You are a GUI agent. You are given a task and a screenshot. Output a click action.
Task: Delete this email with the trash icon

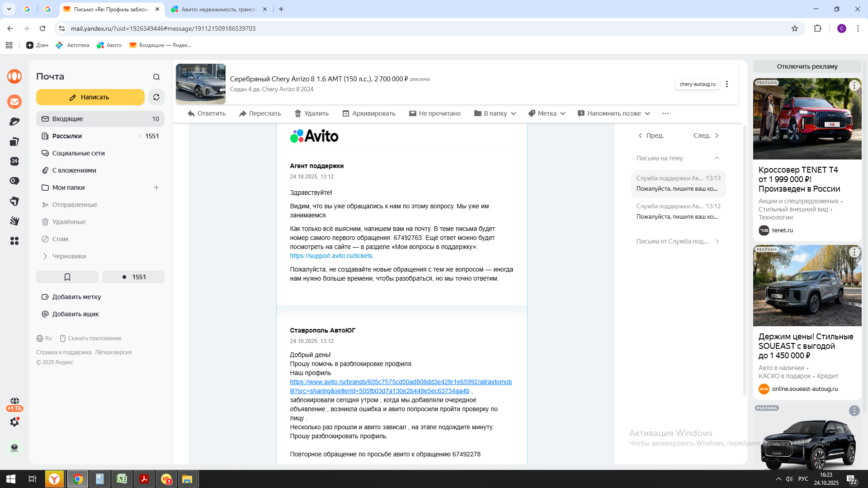click(x=311, y=113)
